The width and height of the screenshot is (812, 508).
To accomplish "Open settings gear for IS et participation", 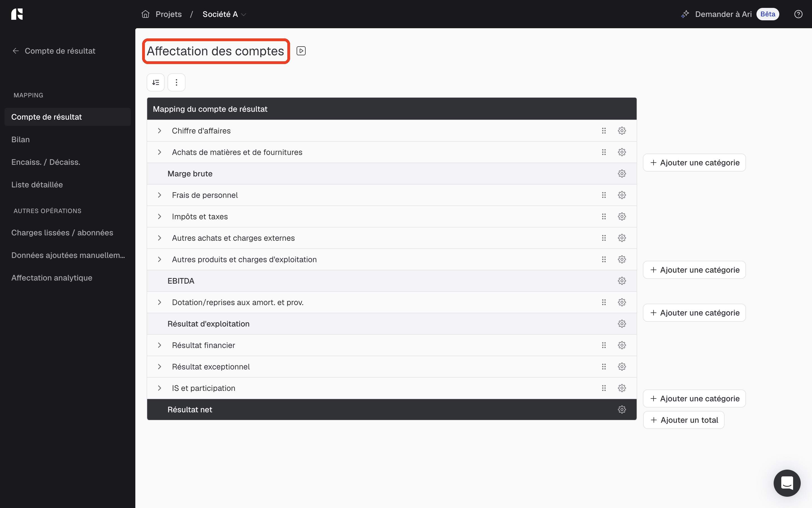I will pyautogui.click(x=622, y=388).
